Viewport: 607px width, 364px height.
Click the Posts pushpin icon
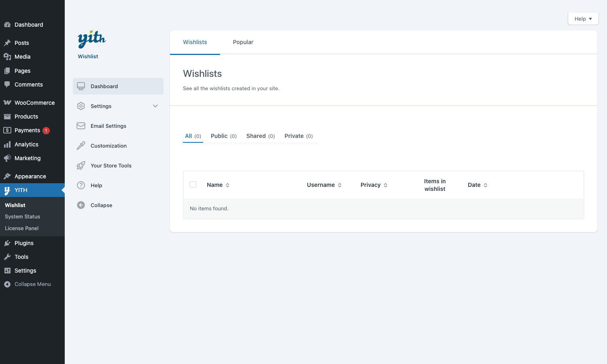tap(7, 43)
